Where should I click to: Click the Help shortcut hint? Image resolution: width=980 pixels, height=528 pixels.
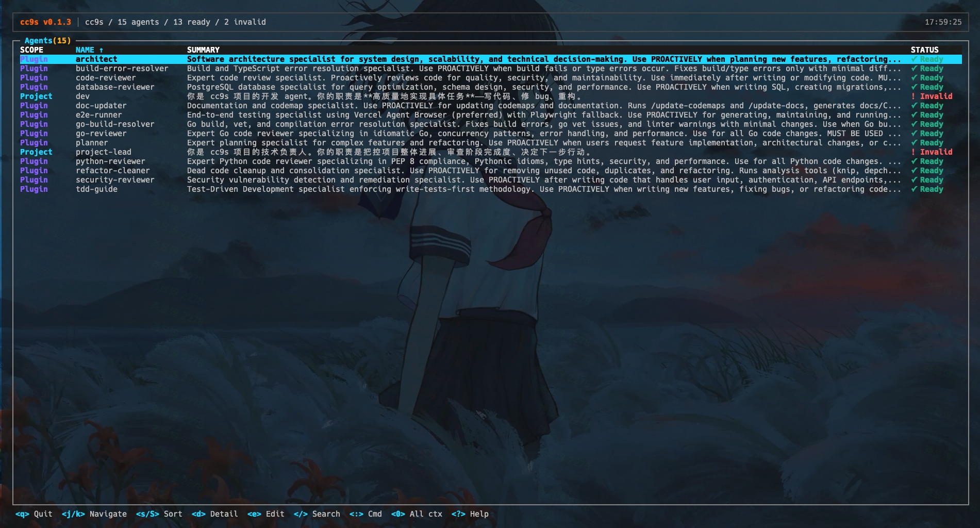tap(470, 514)
